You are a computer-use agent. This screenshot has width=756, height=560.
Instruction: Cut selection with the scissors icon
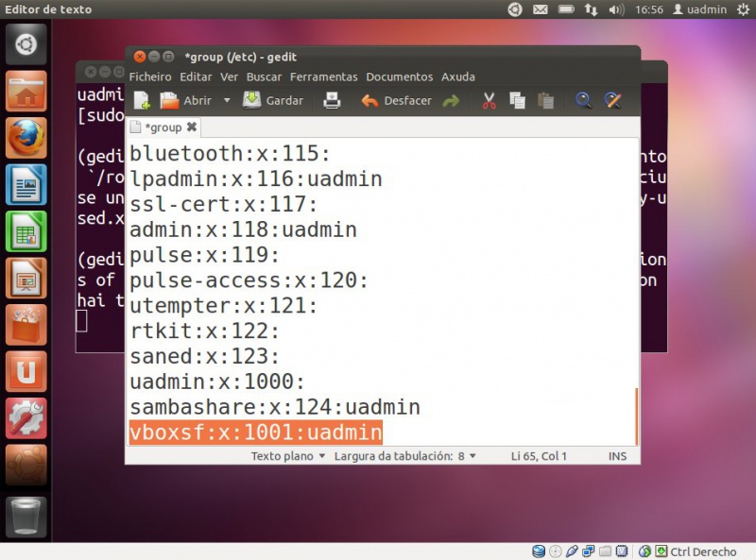[x=489, y=101]
